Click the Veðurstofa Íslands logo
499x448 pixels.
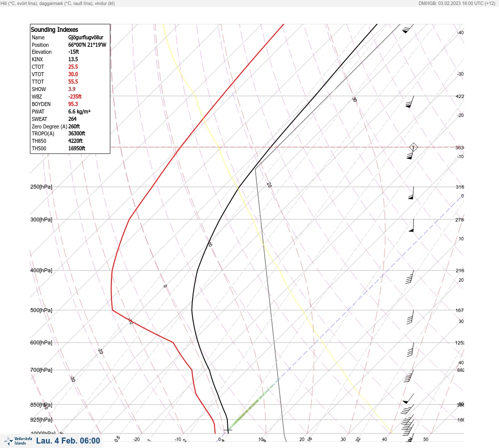pyautogui.click(x=18, y=441)
